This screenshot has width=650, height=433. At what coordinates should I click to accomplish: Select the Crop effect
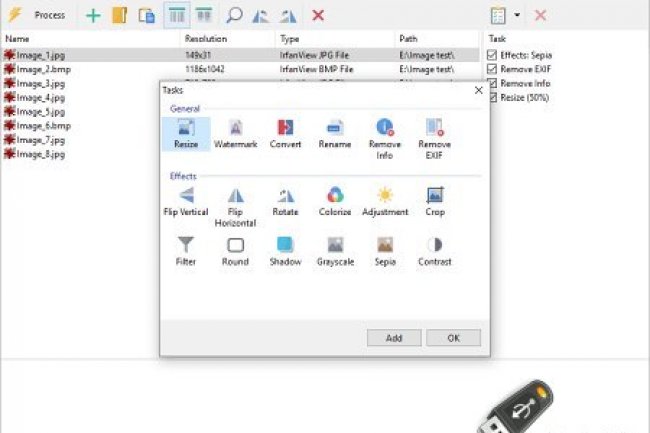click(x=435, y=202)
